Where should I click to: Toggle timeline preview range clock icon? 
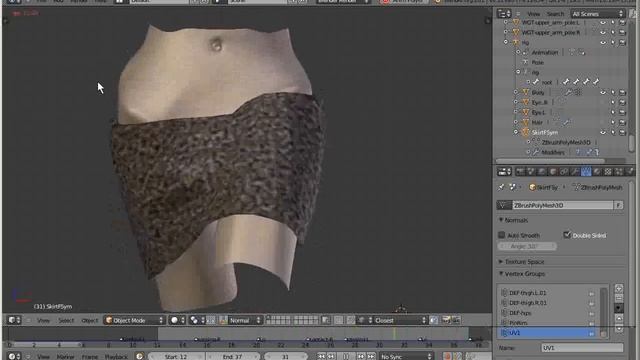coord(140,356)
